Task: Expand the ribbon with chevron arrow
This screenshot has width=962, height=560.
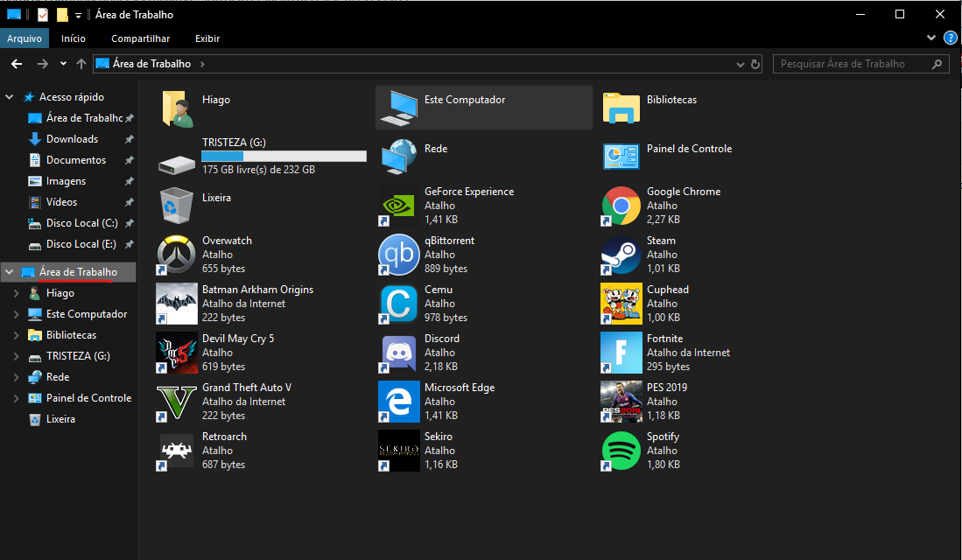Action: point(931,38)
